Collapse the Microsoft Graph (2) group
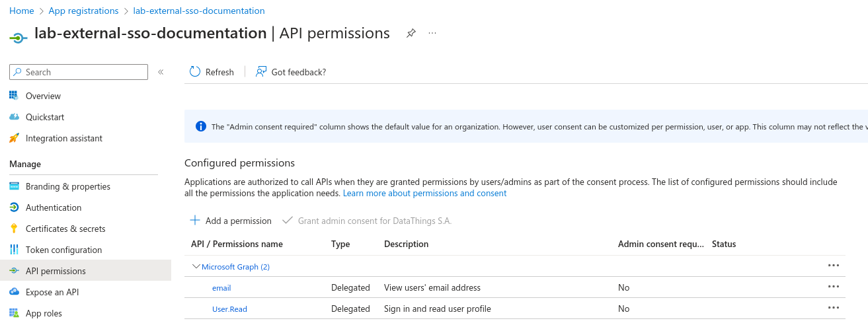Image resolution: width=868 pixels, height=329 pixels. coord(196,266)
